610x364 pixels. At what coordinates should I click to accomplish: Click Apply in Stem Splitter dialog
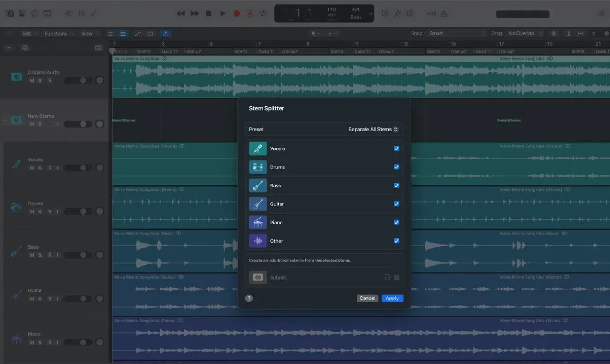click(x=392, y=299)
